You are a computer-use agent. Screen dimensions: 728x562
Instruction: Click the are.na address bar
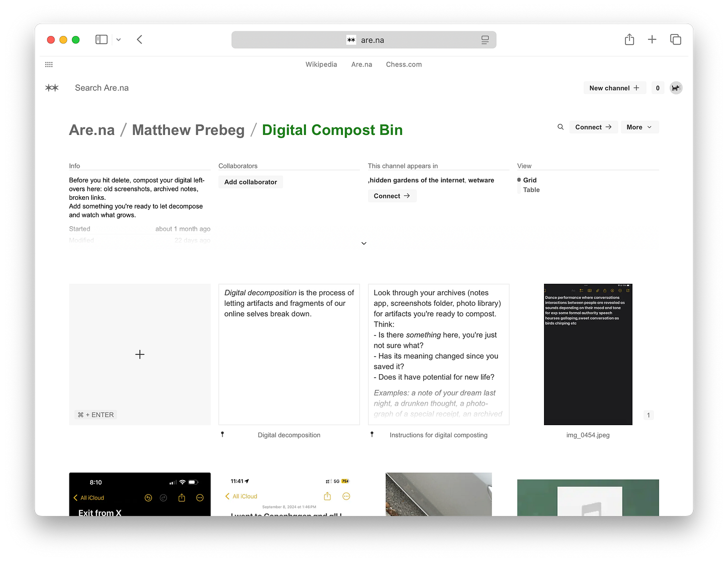(x=363, y=40)
